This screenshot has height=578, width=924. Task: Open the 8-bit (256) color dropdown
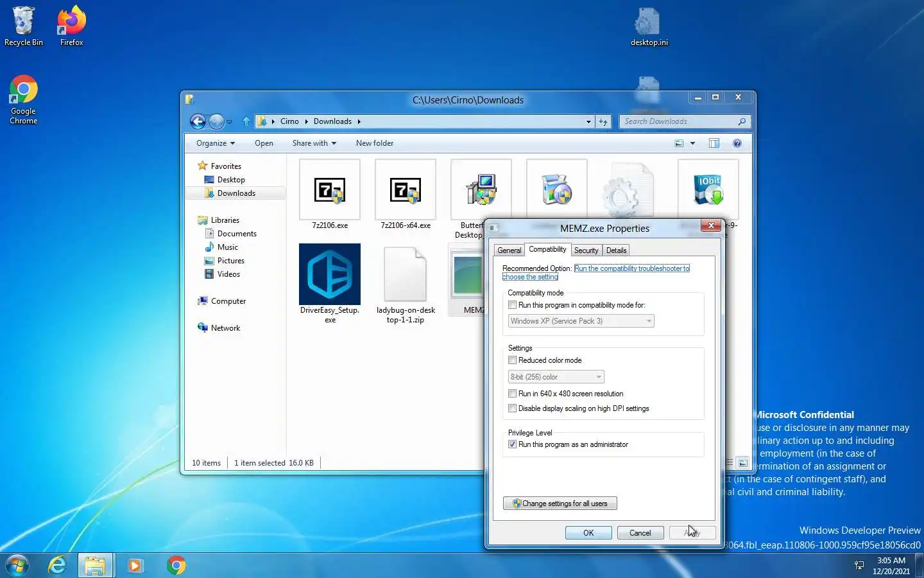click(x=556, y=377)
